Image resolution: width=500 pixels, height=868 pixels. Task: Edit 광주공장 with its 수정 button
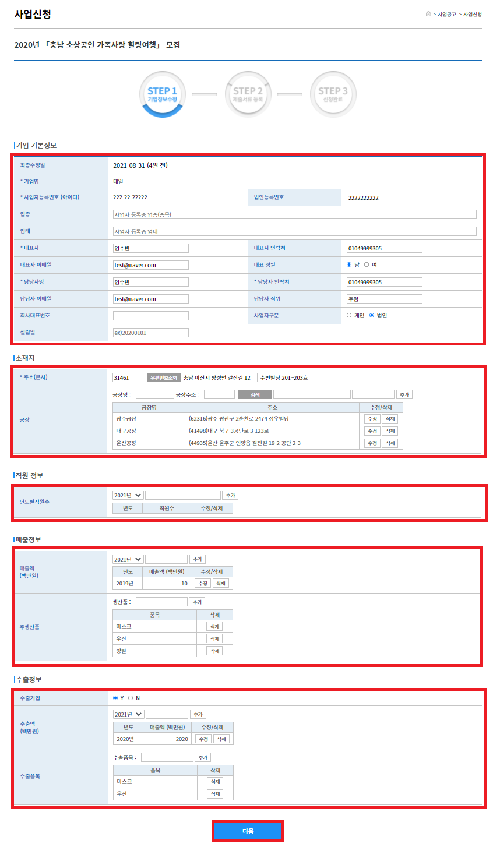tap(372, 419)
